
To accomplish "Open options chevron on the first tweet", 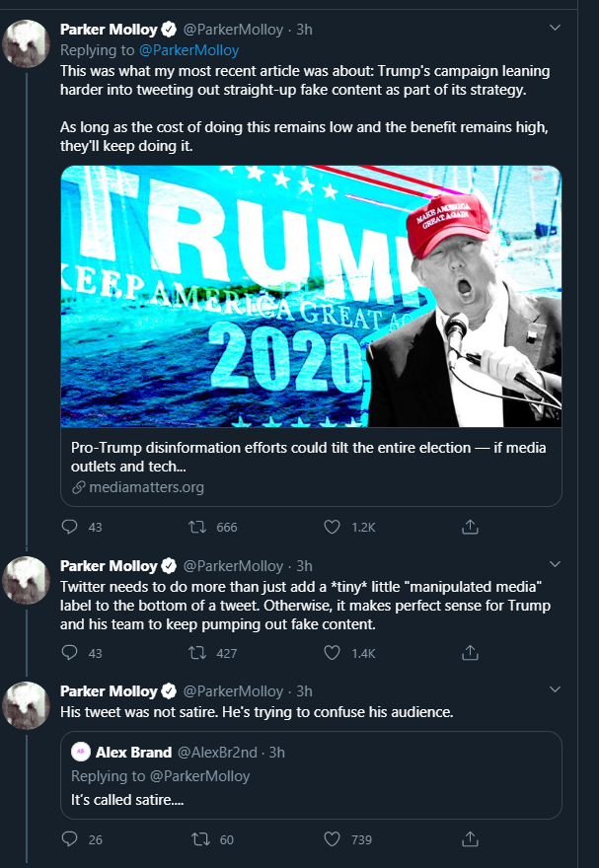I will [555, 28].
